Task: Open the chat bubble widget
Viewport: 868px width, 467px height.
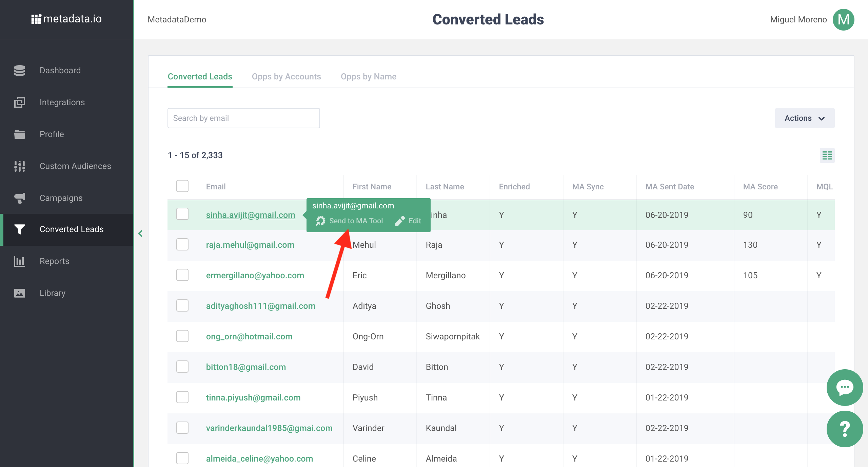Action: point(845,387)
